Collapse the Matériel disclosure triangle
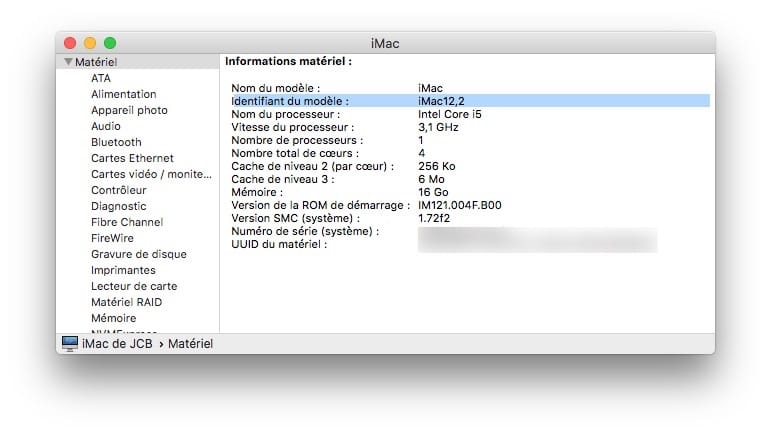The image size is (771, 434). [x=68, y=62]
